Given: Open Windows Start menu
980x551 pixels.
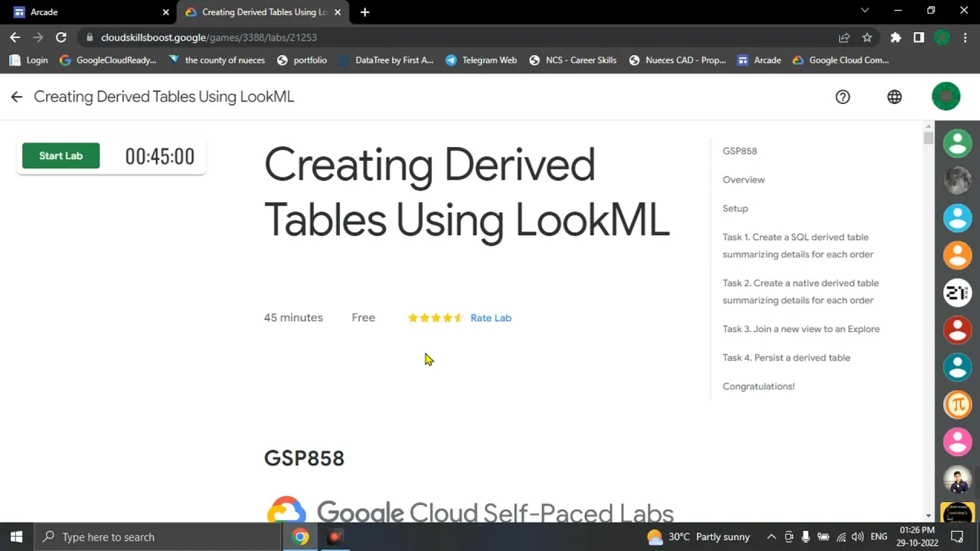Looking at the screenshot, I should click(17, 536).
